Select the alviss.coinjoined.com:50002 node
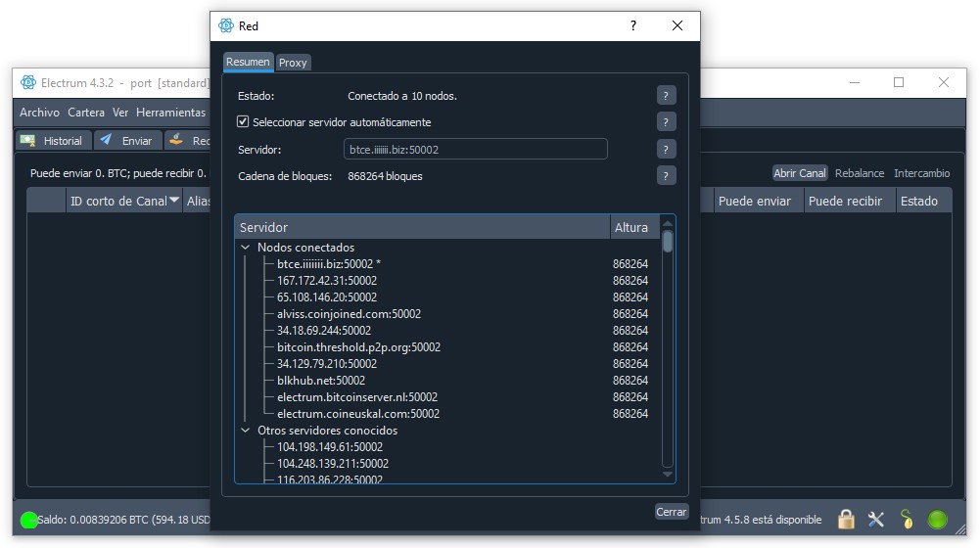Viewport: 980px width, 548px height. coord(349,314)
